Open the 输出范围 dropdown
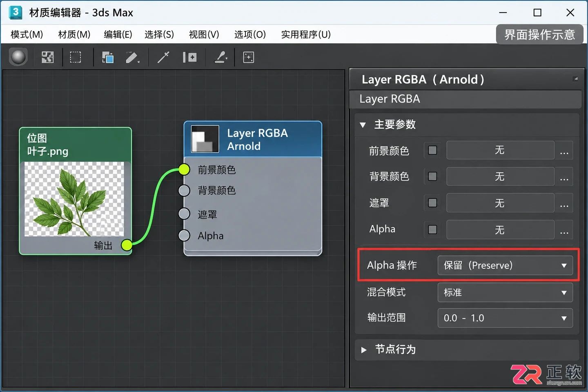 tap(505, 318)
